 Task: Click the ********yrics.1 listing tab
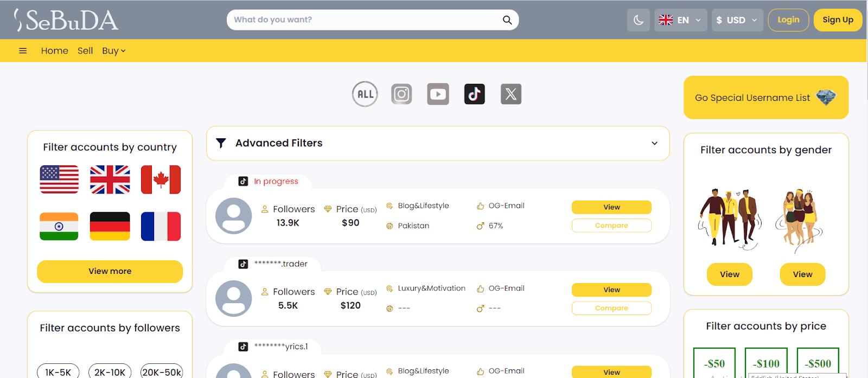[272, 347]
